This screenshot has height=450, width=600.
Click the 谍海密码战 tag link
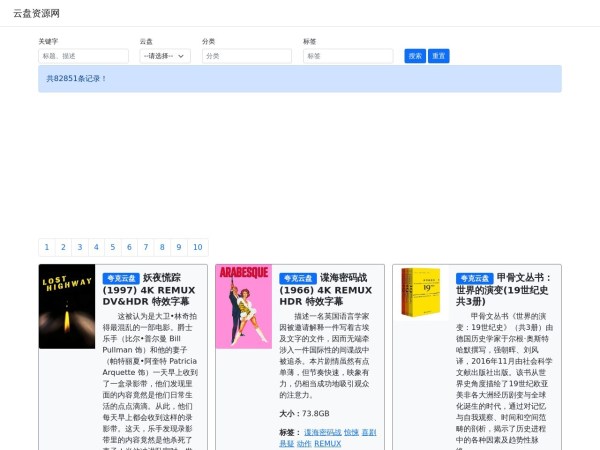322,432
